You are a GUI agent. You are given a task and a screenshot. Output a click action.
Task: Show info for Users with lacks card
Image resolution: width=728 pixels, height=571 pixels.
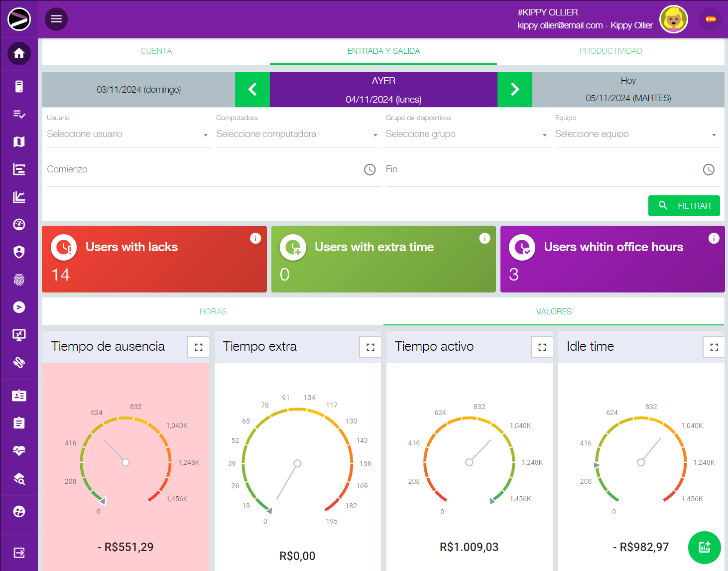click(255, 239)
